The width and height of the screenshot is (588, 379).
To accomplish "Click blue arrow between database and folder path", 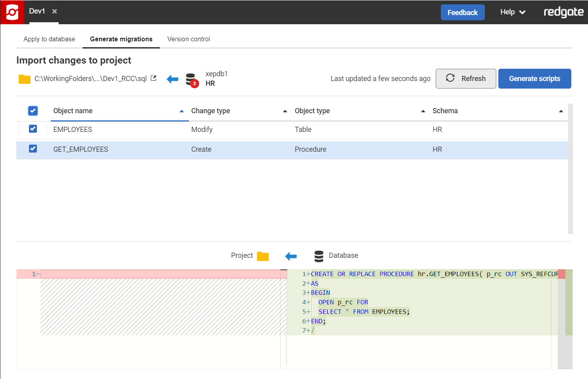I will [173, 79].
